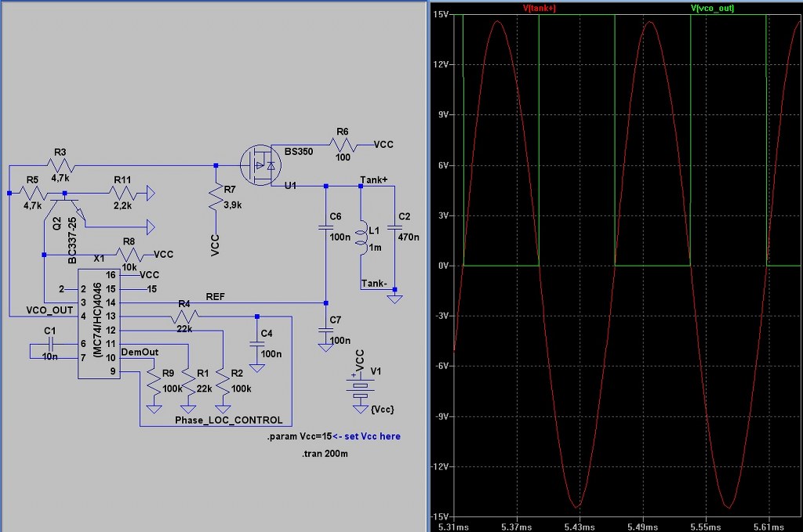The height and width of the screenshot is (532, 803).
Task: Click the 15V label on vertical axis
Action: point(439,14)
